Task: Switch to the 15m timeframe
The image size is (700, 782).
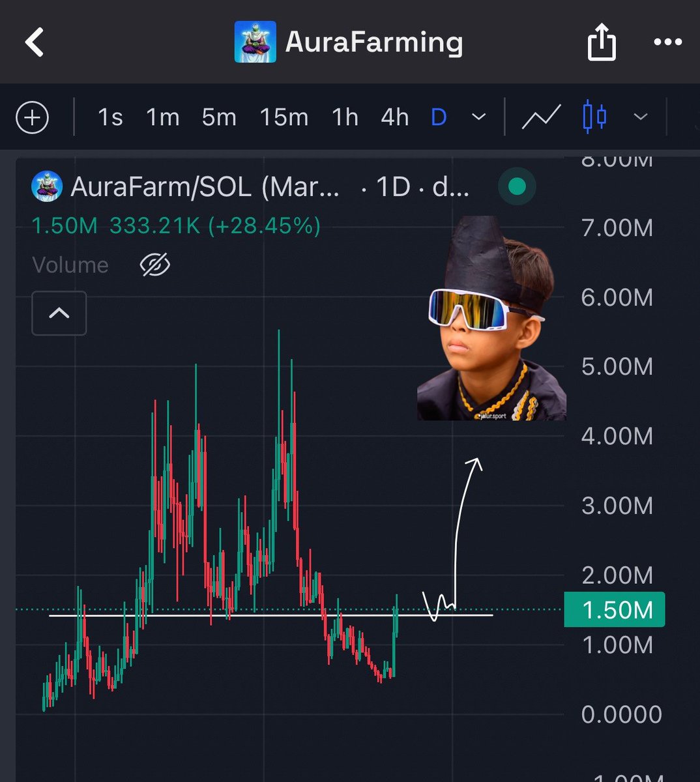Action: pyautogui.click(x=284, y=117)
